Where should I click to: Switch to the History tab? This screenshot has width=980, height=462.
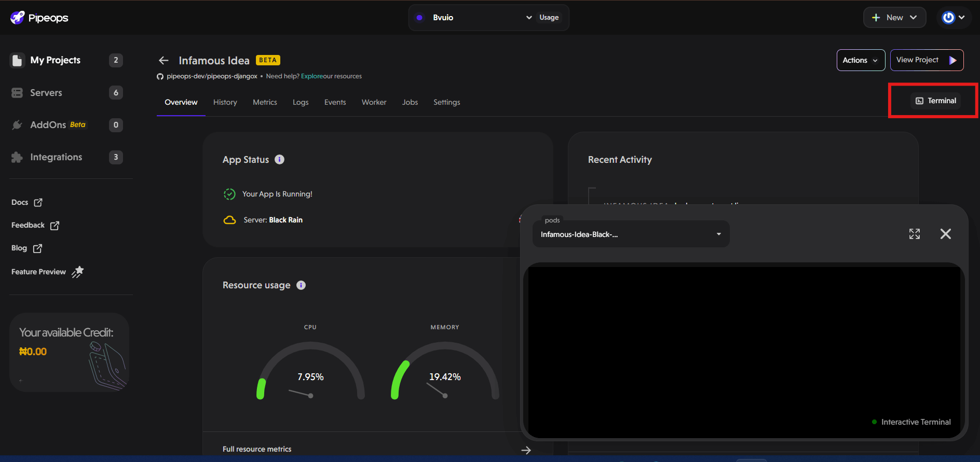coord(225,102)
